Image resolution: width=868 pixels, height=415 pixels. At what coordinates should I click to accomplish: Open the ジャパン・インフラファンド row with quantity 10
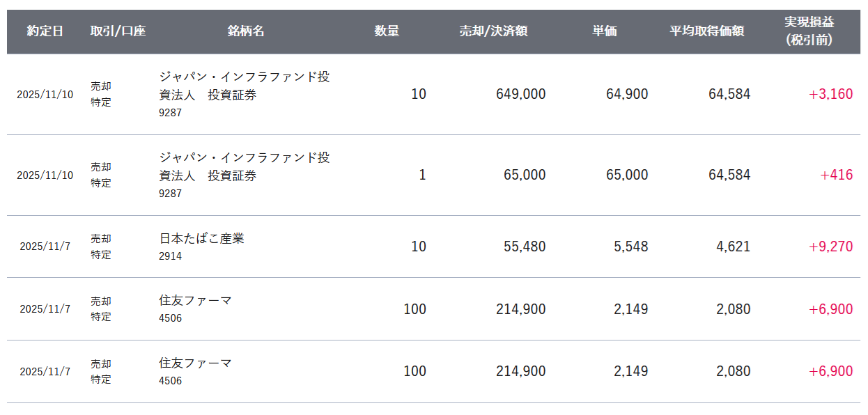433,95
